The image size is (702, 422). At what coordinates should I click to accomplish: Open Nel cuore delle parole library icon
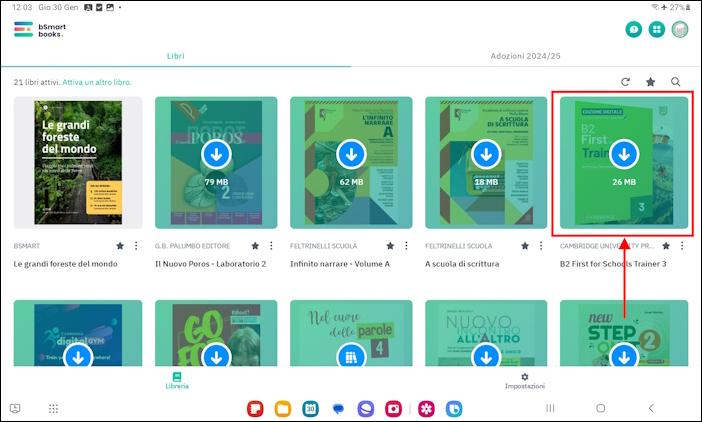351,356
